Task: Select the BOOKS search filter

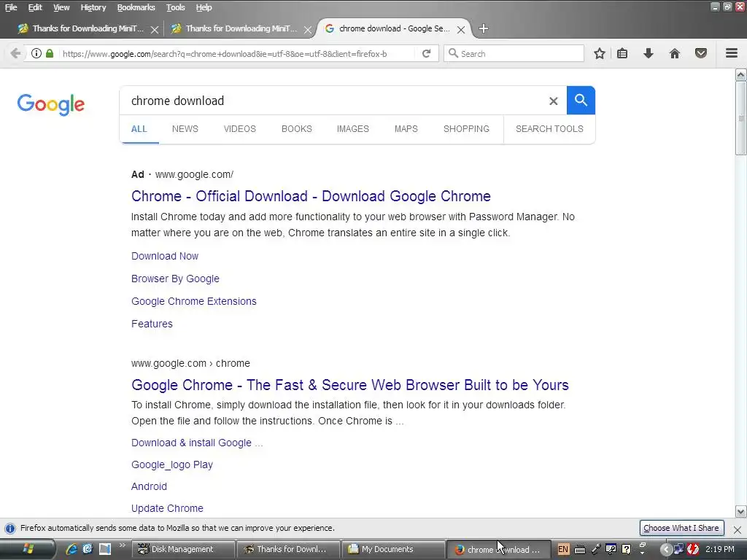Action: [296, 128]
